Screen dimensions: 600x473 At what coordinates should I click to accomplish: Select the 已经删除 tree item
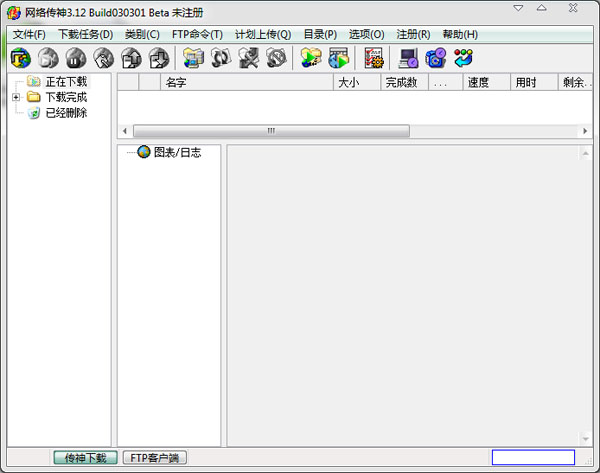click(x=65, y=113)
